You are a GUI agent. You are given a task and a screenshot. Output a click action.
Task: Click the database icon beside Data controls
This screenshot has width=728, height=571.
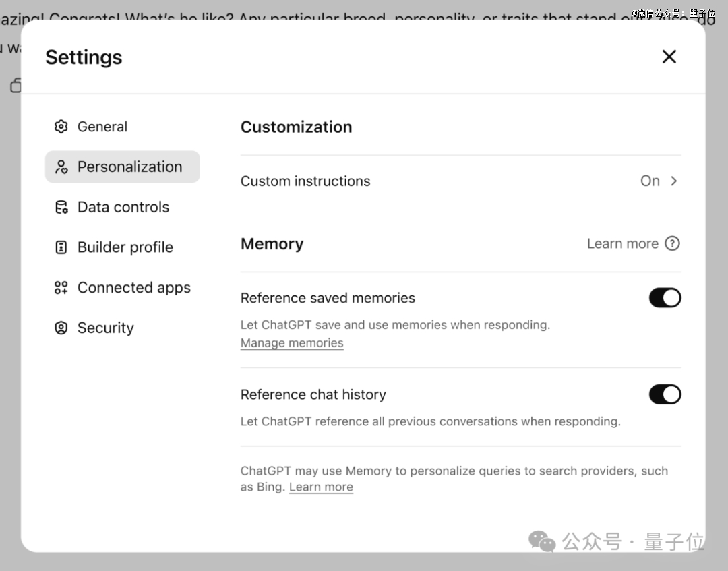[x=61, y=208]
